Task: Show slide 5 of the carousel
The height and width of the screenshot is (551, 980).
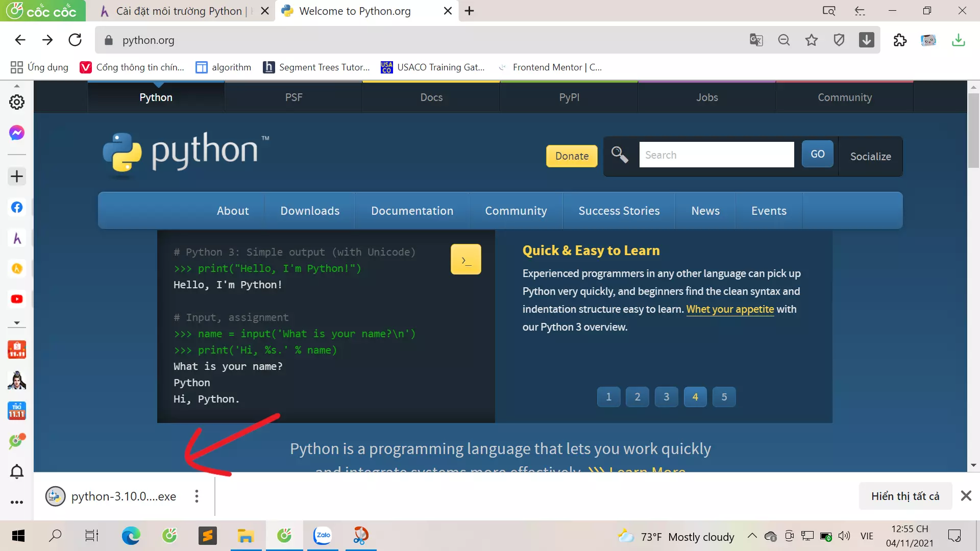Action: pyautogui.click(x=724, y=397)
